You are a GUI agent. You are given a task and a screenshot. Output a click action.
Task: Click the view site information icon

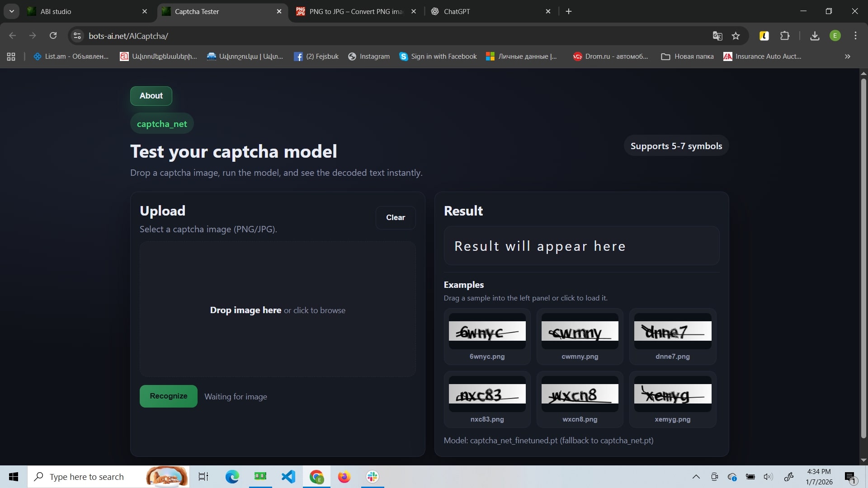pyautogui.click(x=77, y=36)
